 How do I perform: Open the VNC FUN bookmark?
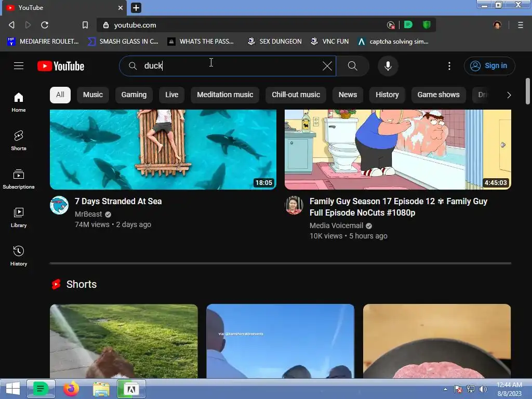[x=330, y=42]
